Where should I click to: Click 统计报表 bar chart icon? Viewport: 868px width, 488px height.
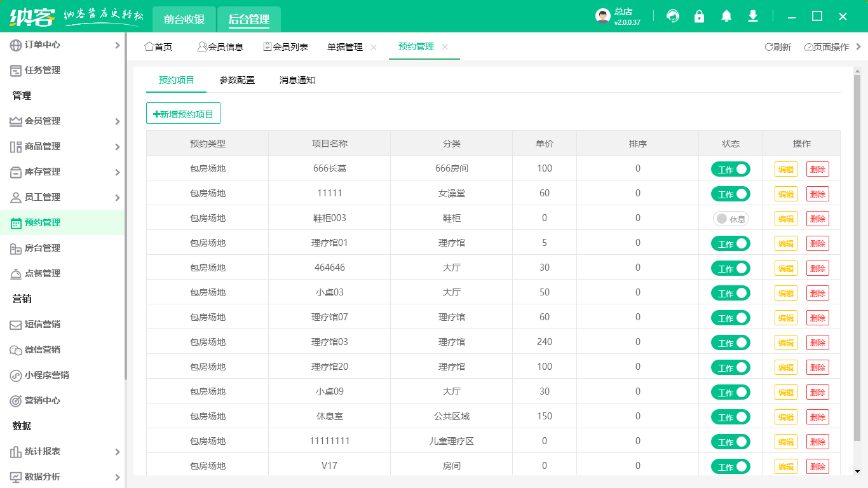(16, 452)
